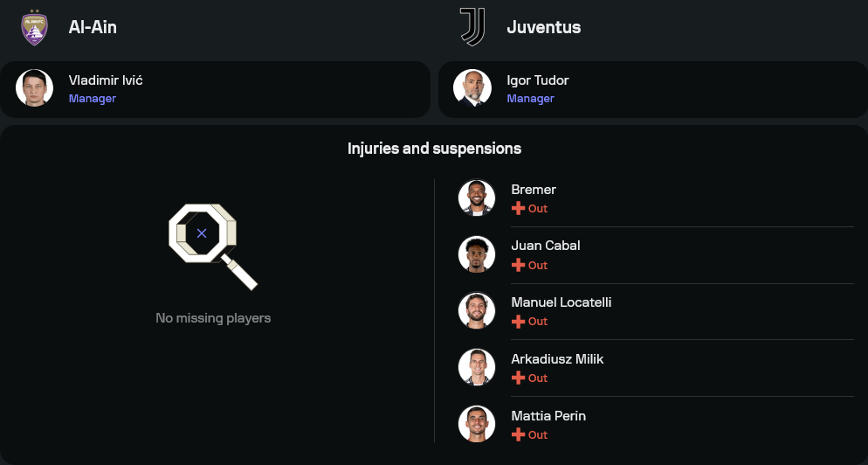Select Igor Tudor manager name
Viewport: 868px width, 465px height.
pyautogui.click(x=538, y=80)
